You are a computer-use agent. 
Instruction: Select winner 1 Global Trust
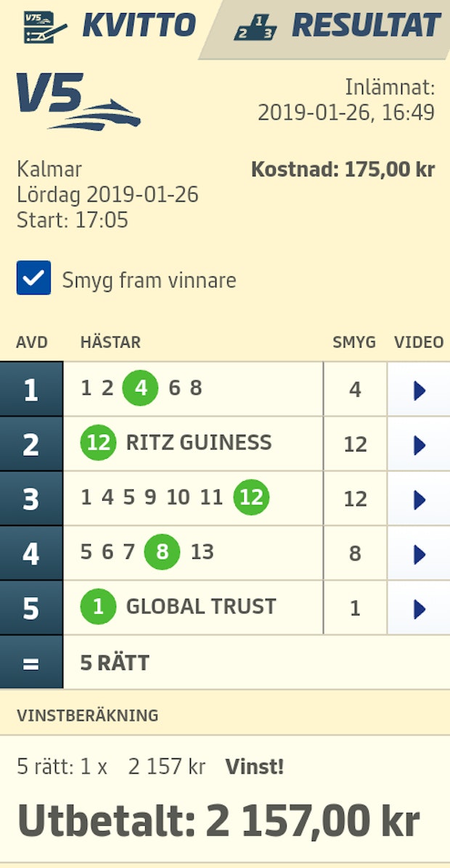[98, 607]
